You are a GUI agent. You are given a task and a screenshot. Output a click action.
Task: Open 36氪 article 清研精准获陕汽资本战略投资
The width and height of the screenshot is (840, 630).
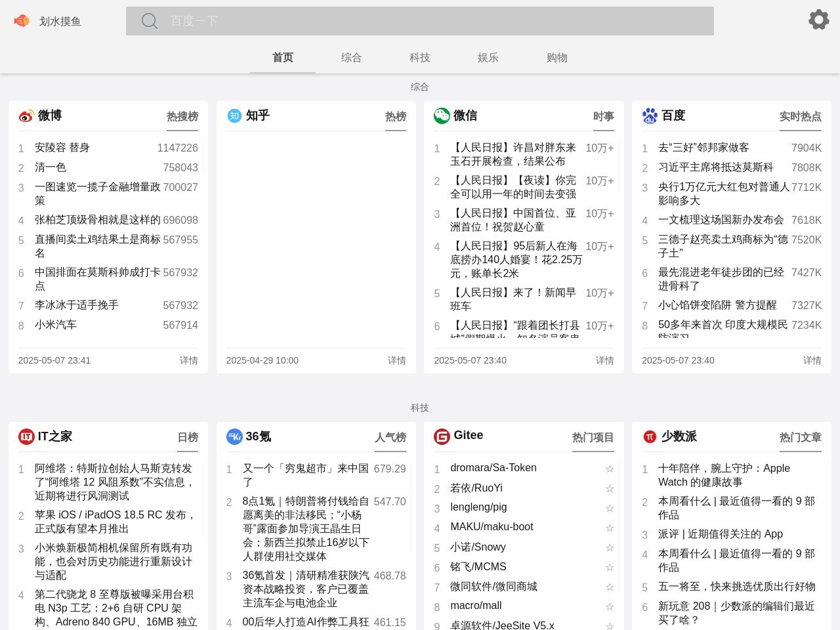pyautogui.click(x=306, y=589)
